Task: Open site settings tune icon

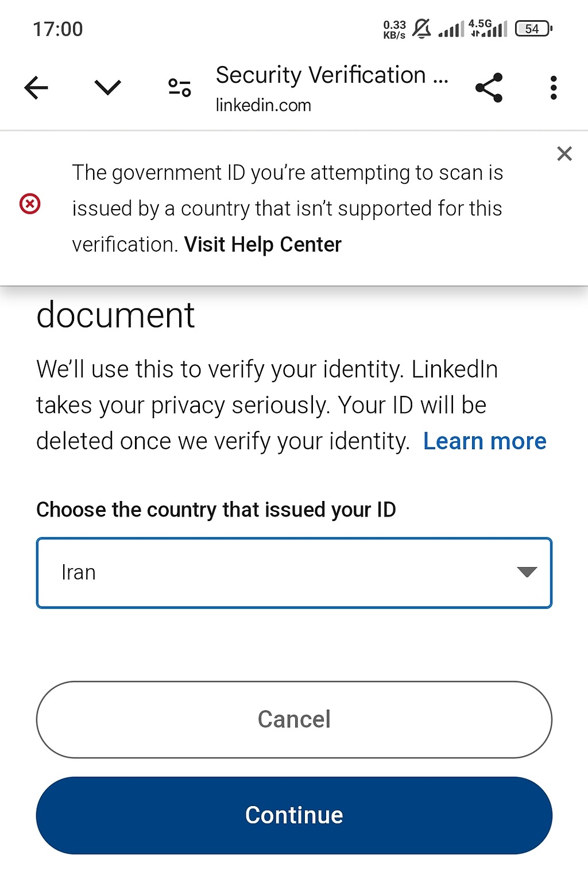Action: [179, 88]
